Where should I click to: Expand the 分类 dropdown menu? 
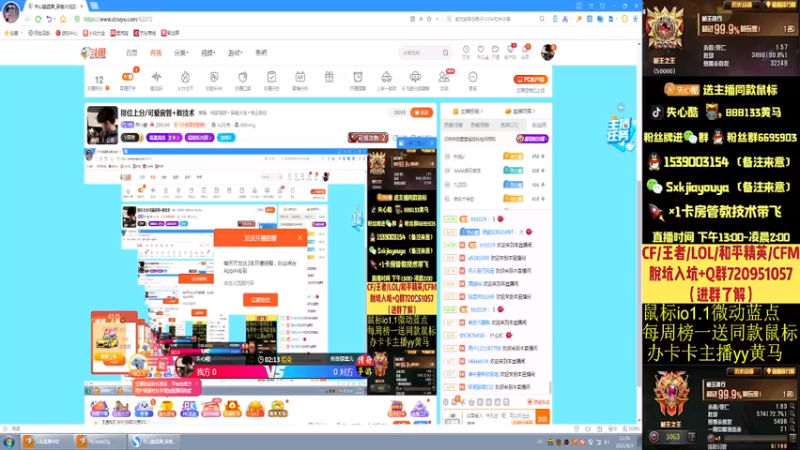click(181, 53)
